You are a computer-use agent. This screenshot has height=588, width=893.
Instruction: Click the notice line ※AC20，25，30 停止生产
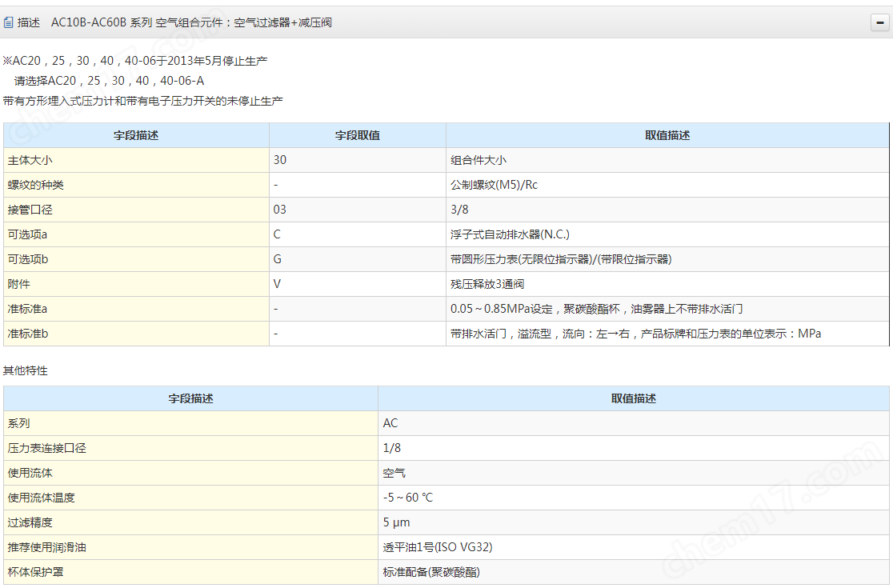(135, 61)
